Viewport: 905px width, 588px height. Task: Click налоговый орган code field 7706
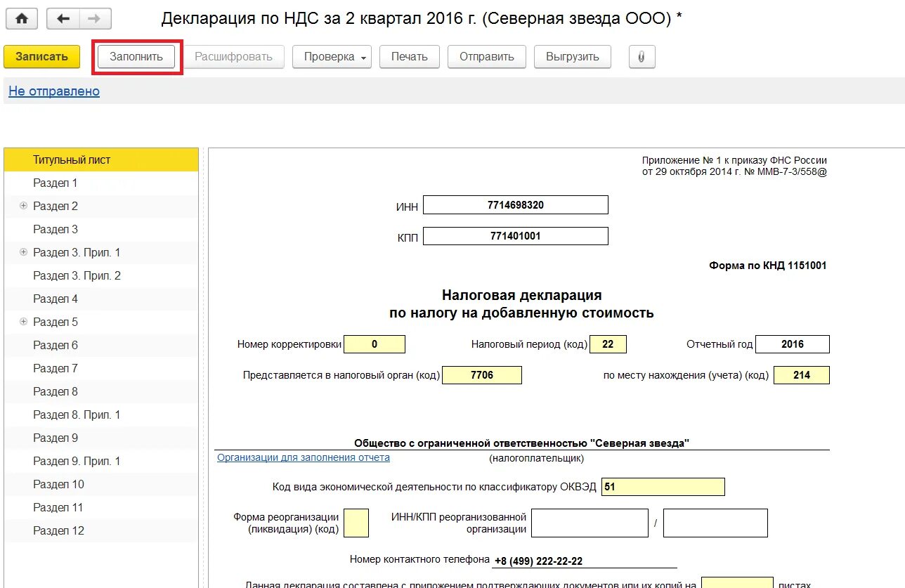coord(482,375)
